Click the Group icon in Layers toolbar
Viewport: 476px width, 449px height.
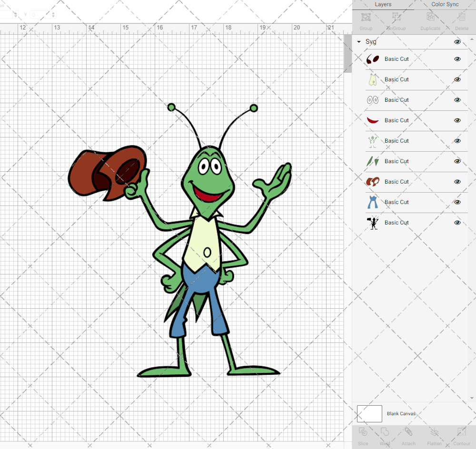click(366, 17)
